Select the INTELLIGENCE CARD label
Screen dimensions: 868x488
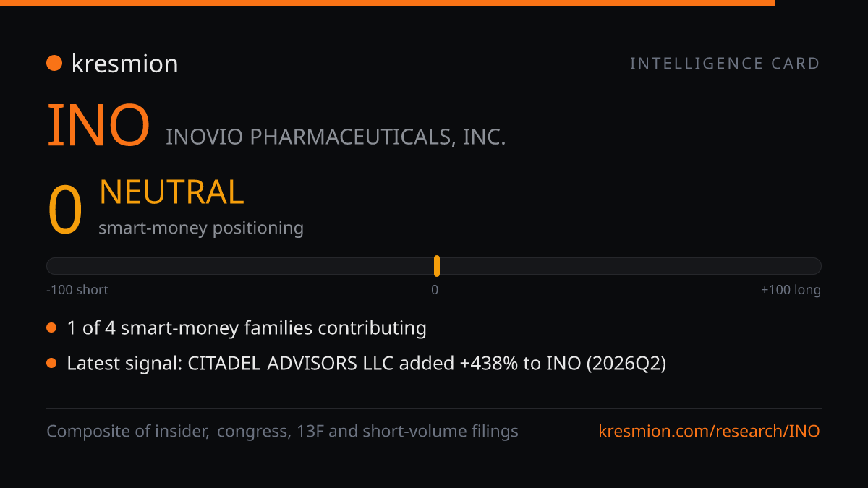(x=725, y=64)
